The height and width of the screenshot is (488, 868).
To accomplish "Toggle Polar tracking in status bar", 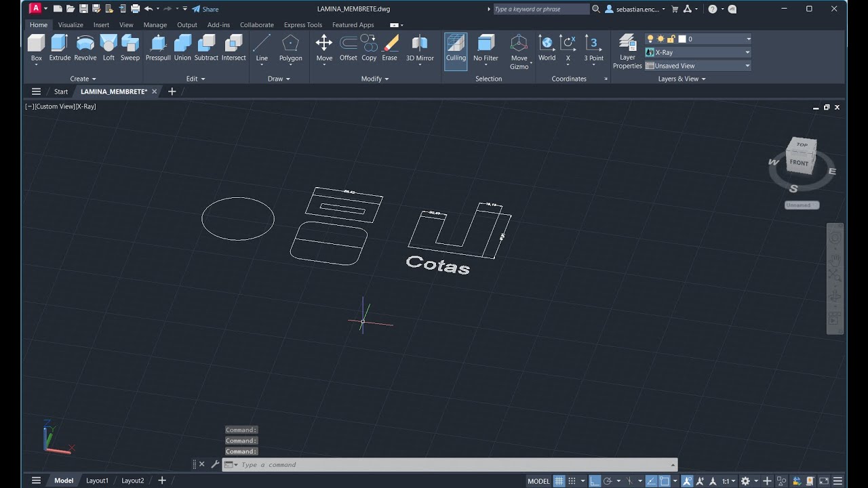I will [608, 481].
